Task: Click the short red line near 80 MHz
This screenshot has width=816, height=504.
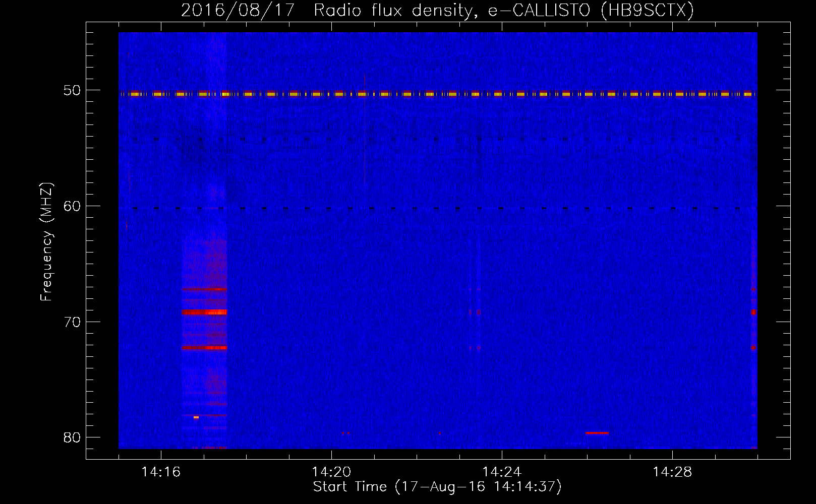Action: click(597, 433)
